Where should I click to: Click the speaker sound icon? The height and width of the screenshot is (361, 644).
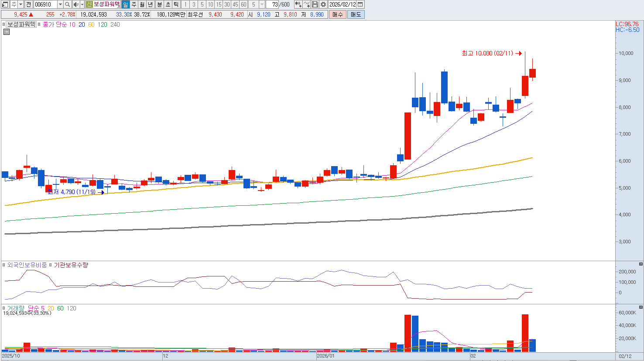tap(76, 4)
